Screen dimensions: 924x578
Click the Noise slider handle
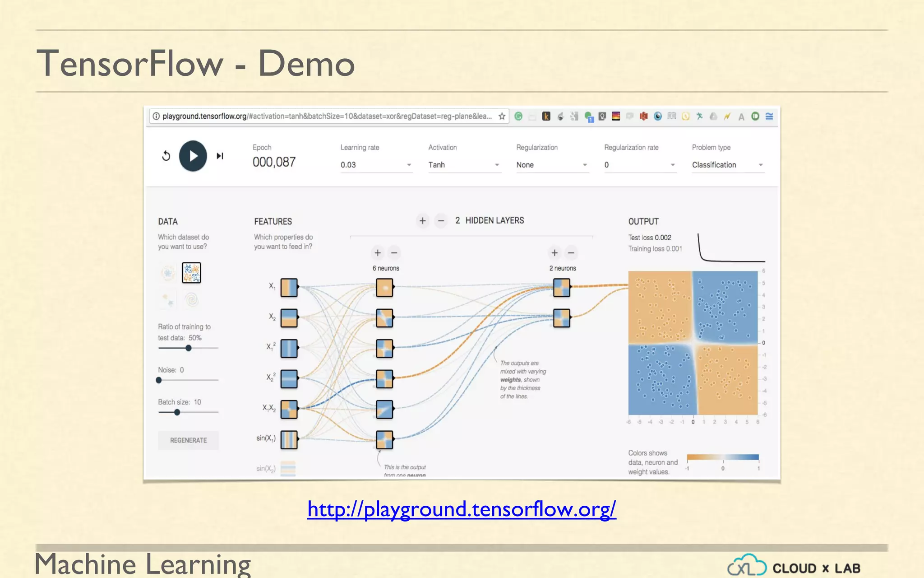159,380
